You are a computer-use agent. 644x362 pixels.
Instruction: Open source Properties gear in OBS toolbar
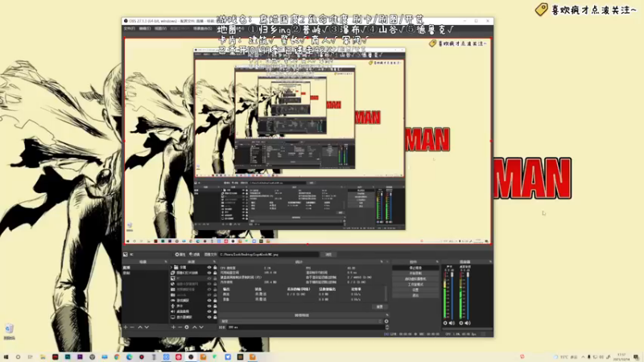[x=180, y=254]
